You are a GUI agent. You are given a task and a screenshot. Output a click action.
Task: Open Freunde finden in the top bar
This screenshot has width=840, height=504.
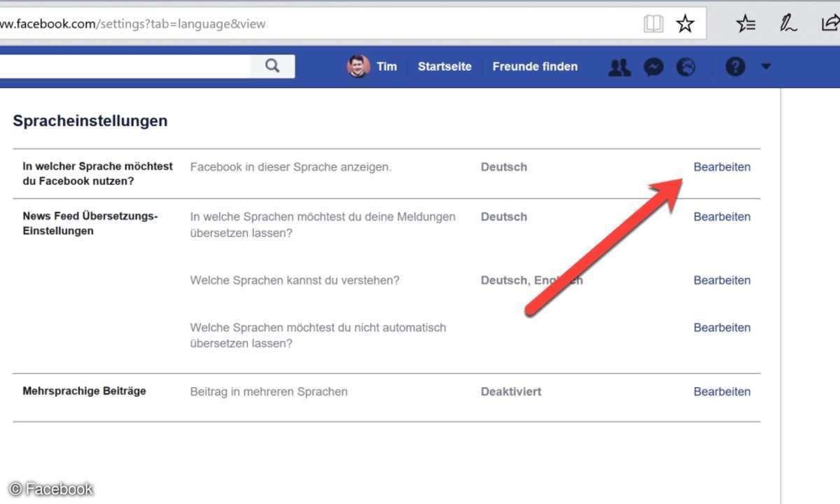535,66
